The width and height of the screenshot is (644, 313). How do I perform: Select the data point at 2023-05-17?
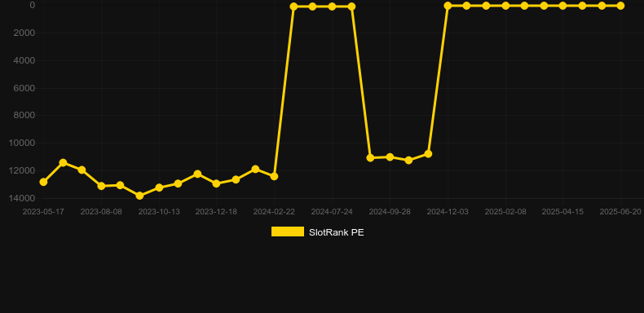(x=43, y=182)
